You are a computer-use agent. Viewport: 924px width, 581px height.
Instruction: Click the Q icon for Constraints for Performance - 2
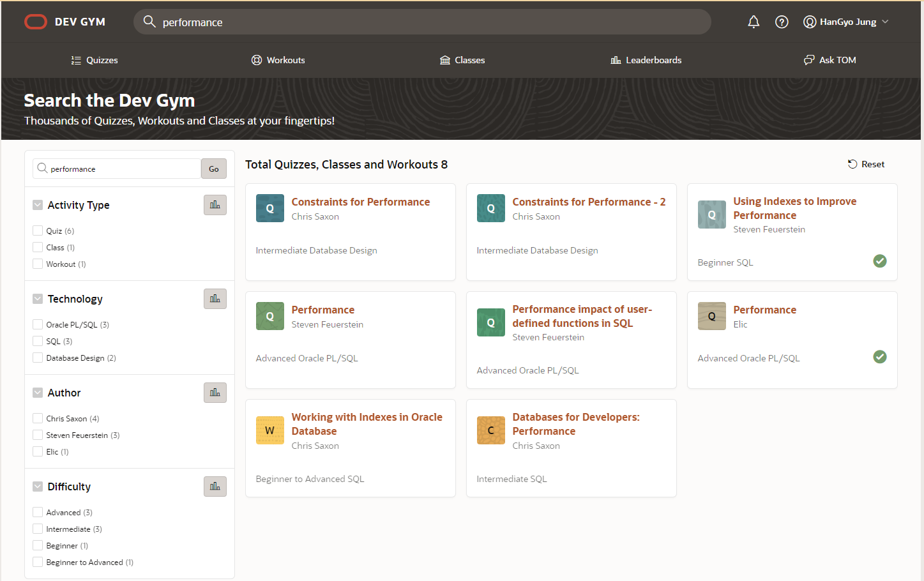(491, 208)
